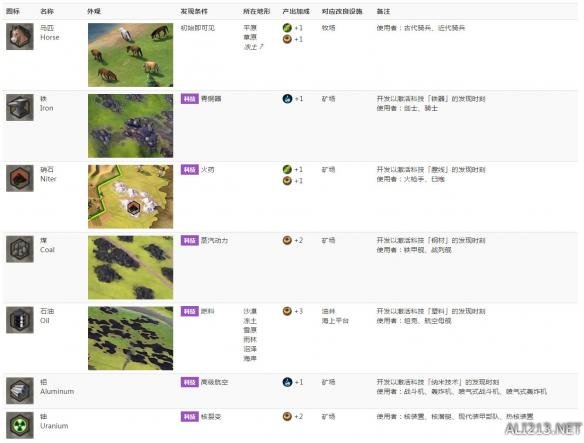Image resolution: width=584 pixels, height=443 pixels.
Task: Click the purple tech tag in Coal row
Action: click(190, 240)
